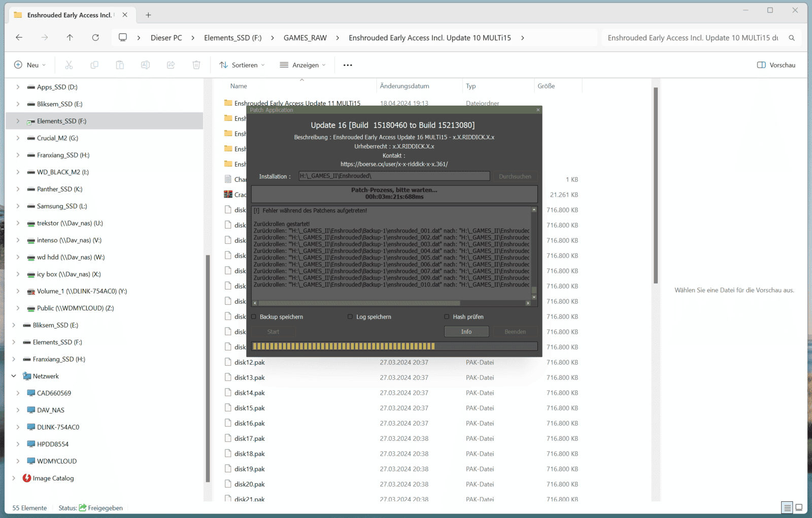Click the PC monitor icon in address bar
812x518 pixels.
pos(123,38)
